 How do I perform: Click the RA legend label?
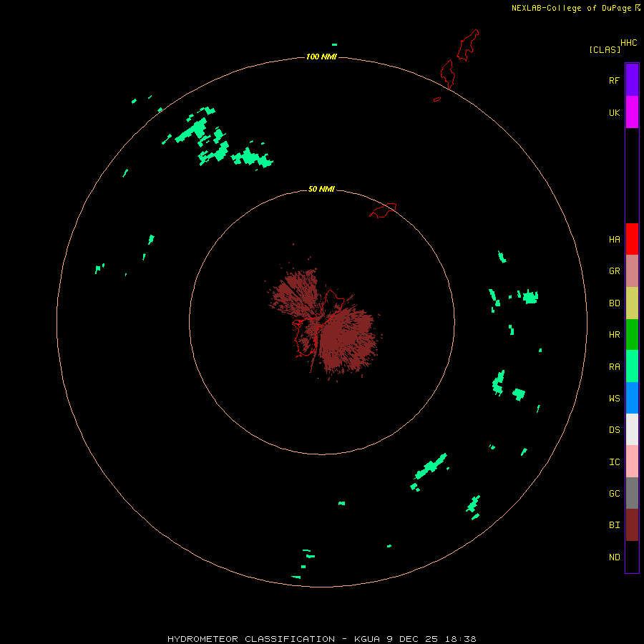point(615,367)
